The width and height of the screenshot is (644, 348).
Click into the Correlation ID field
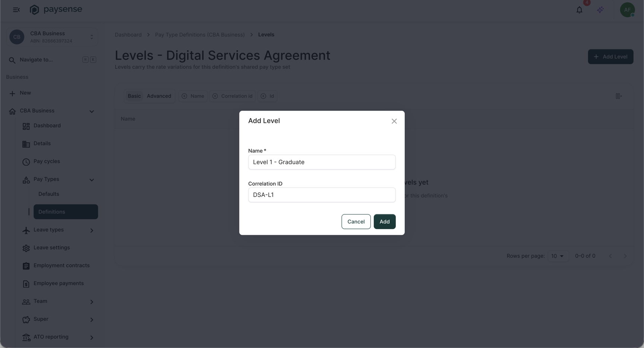pos(322,195)
